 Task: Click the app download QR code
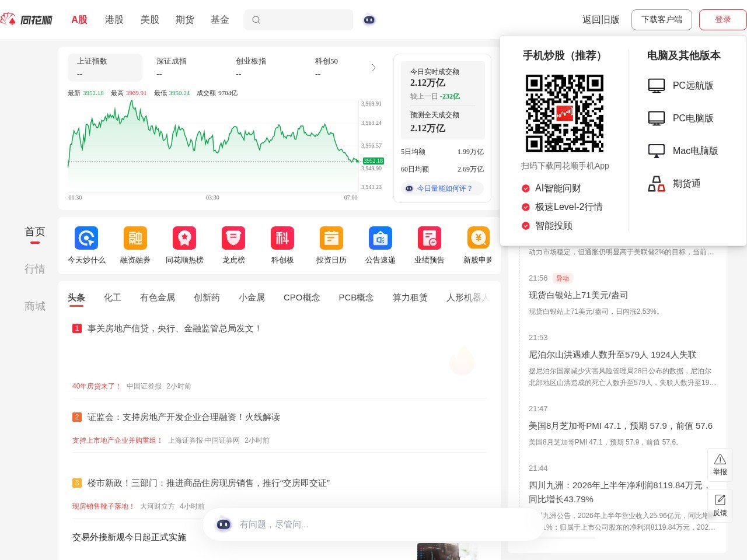(565, 113)
